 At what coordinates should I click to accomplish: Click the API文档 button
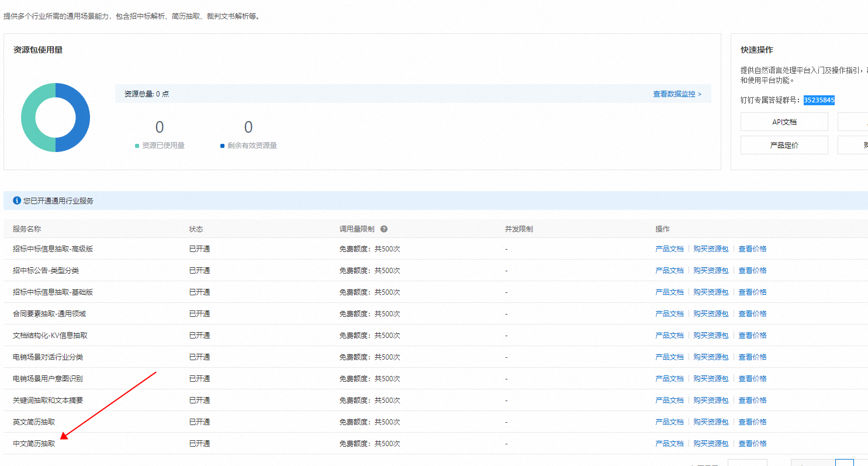tap(784, 122)
